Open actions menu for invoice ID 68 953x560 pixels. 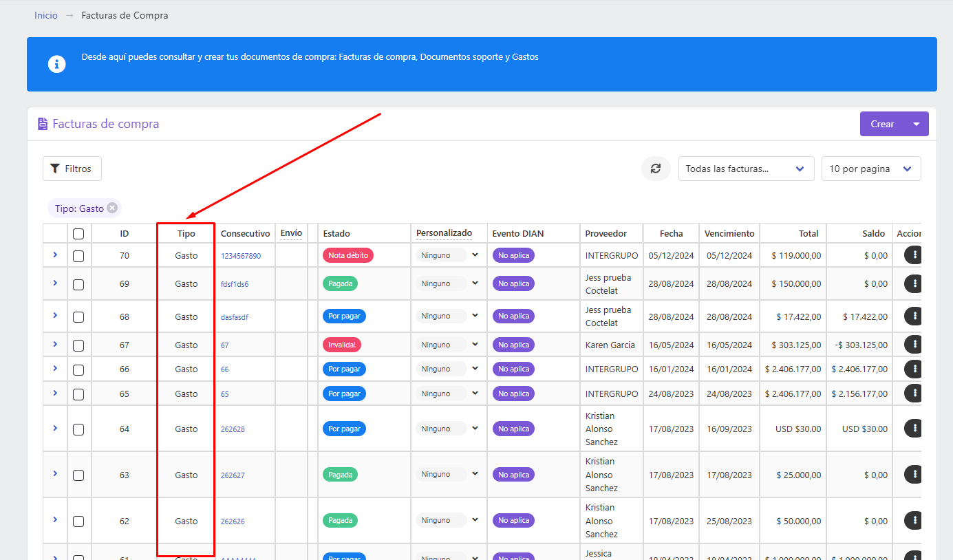click(914, 316)
